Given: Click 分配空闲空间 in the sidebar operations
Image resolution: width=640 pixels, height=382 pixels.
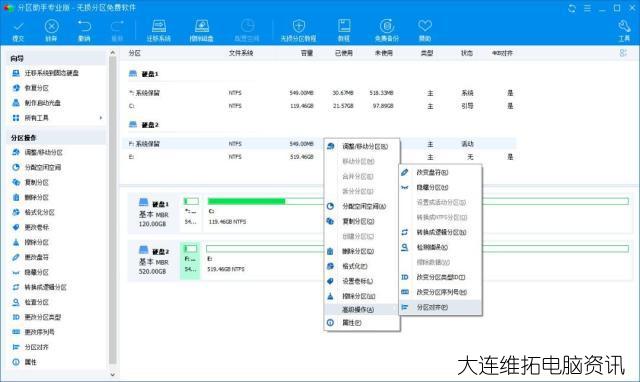Looking at the screenshot, I should click(43, 167).
